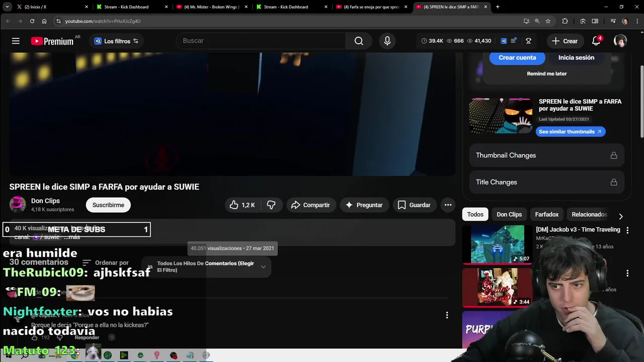644x362 pixels.
Task: Focus the Buscar search field
Action: (261, 41)
